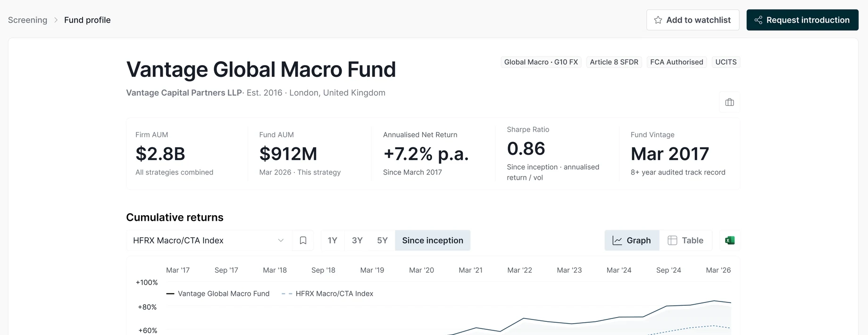Viewport: 868px width, 335px height.
Task: Click Sep '24 axis label
Action: point(668,270)
